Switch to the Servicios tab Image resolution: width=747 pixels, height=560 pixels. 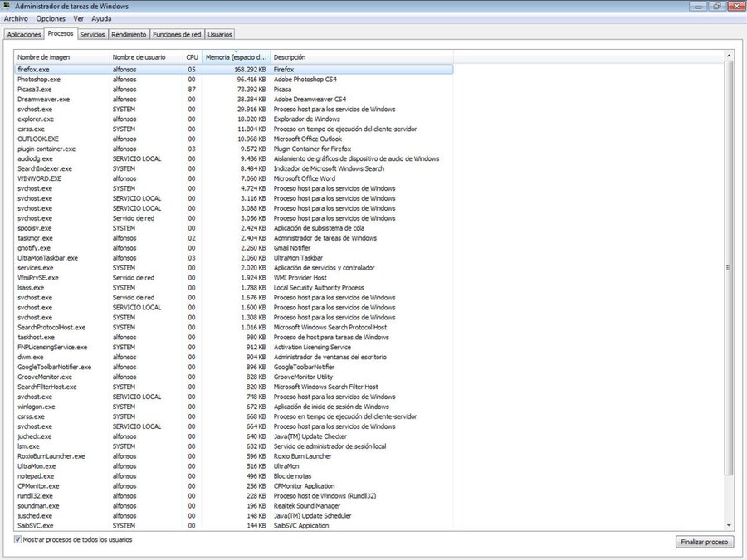(92, 35)
